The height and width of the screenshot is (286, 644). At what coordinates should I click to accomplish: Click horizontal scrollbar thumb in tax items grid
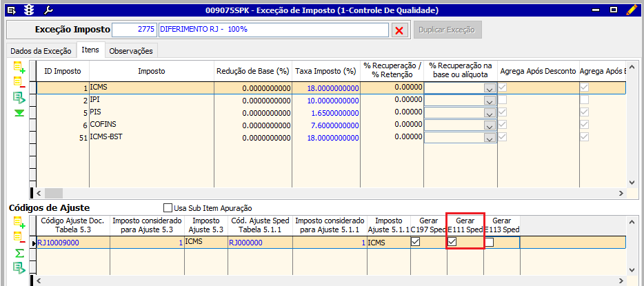click(53, 193)
